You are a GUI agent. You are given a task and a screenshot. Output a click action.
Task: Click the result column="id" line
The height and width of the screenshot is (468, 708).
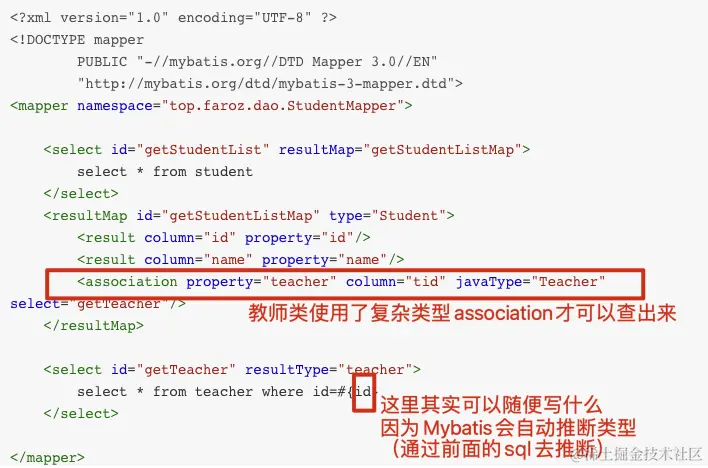point(224,238)
